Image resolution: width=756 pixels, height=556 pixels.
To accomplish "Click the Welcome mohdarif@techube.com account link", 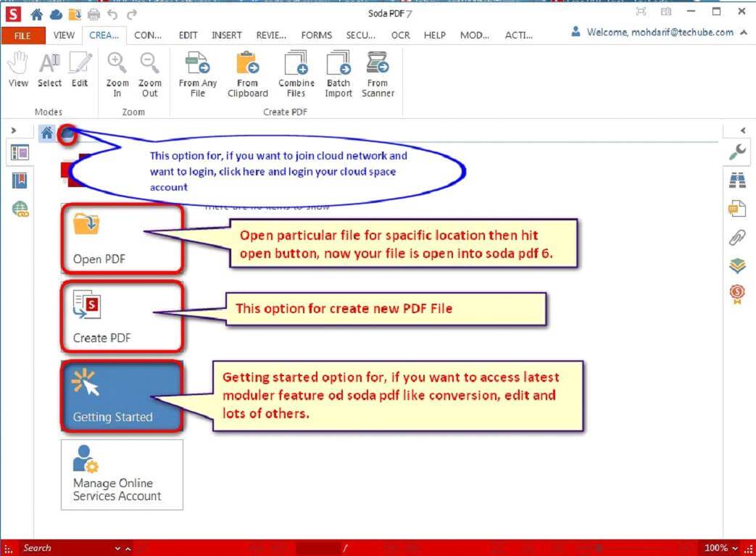I will [x=652, y=33].
